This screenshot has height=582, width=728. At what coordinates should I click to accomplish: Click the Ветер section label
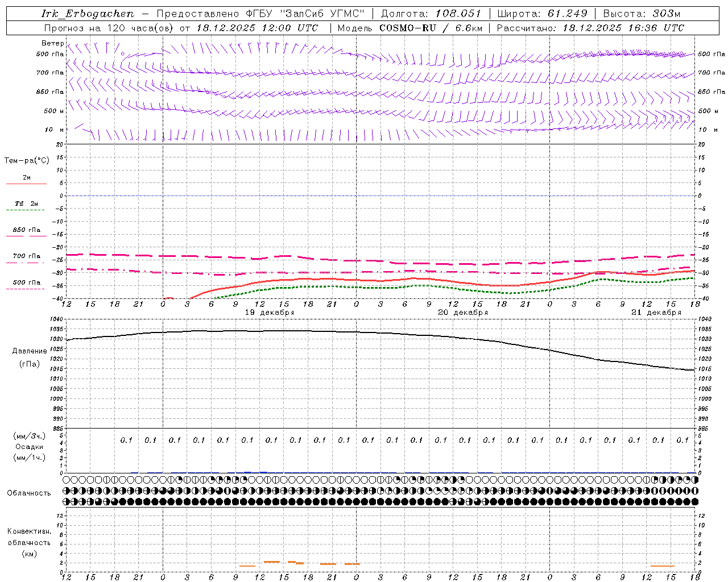point(53,43)
